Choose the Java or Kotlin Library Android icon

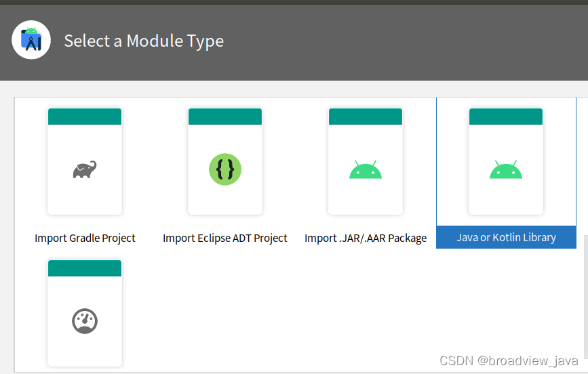tap(506, 170)
